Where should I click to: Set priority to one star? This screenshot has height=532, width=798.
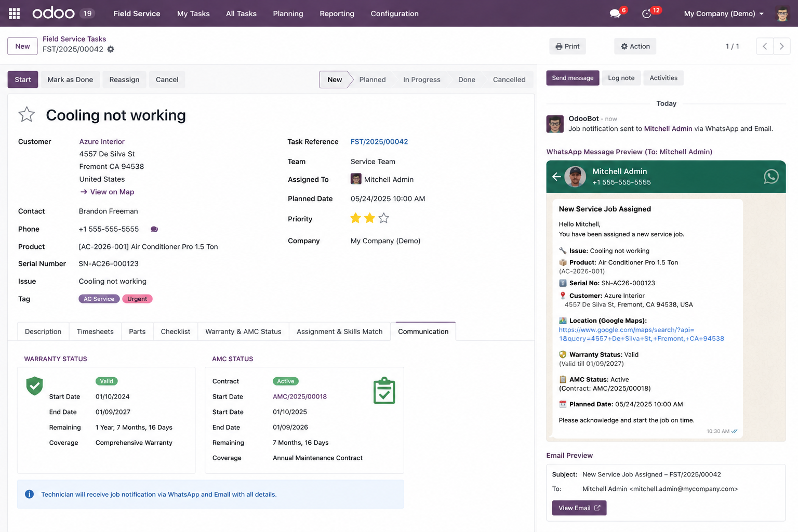click(x=355, y=218)
